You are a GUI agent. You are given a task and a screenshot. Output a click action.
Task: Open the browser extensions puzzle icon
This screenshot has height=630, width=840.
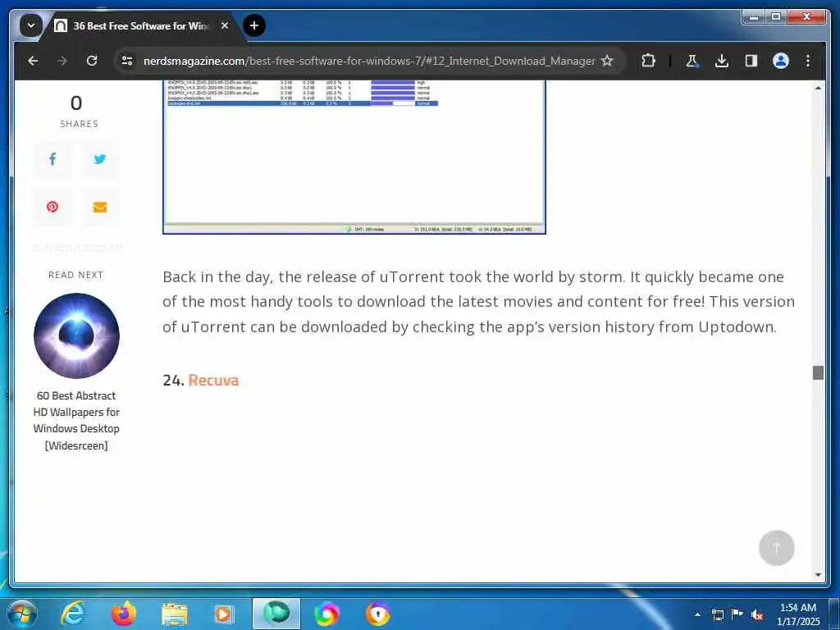point(648,61)
